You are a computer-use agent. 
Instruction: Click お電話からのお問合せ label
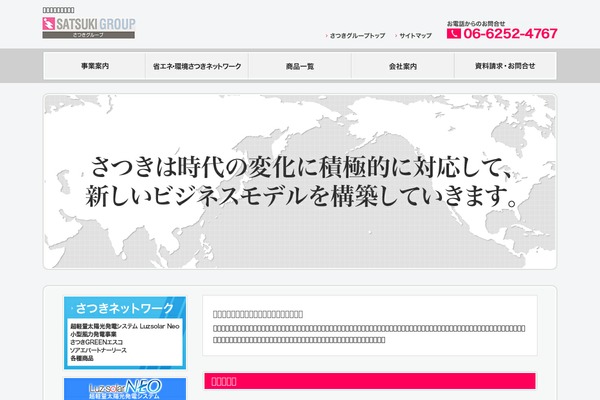(x=476, y=23)
